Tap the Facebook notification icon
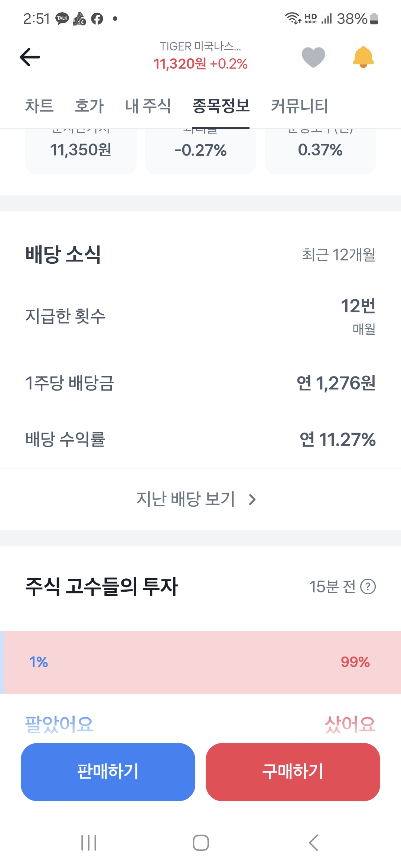This screenshot has height=868, width=401. tap(97, 19)
